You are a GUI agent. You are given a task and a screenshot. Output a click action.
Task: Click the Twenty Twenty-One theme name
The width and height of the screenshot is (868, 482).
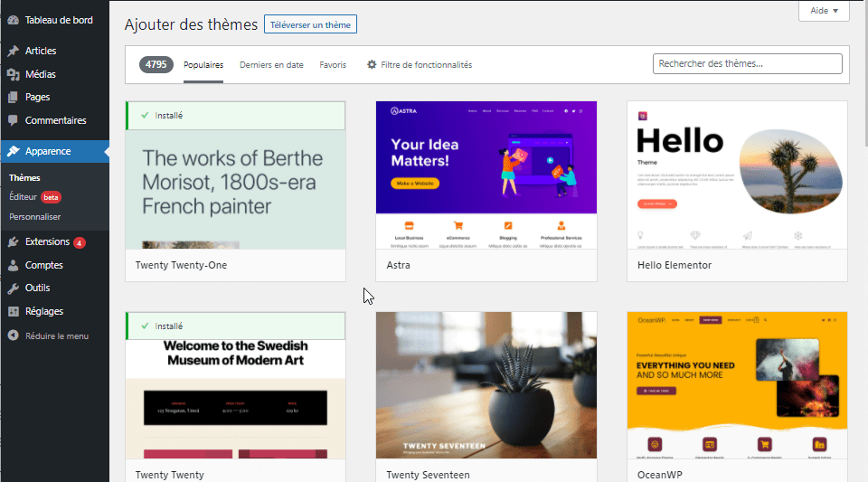181,265
